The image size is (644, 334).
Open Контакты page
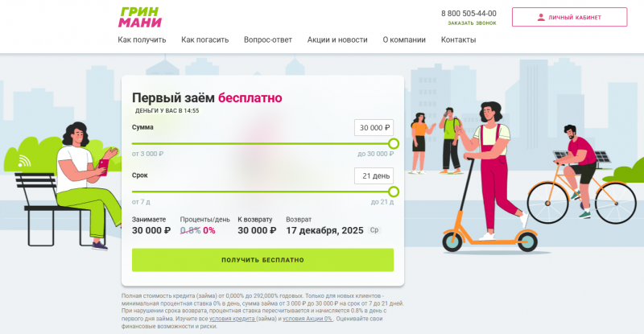(x=458, y=40)
